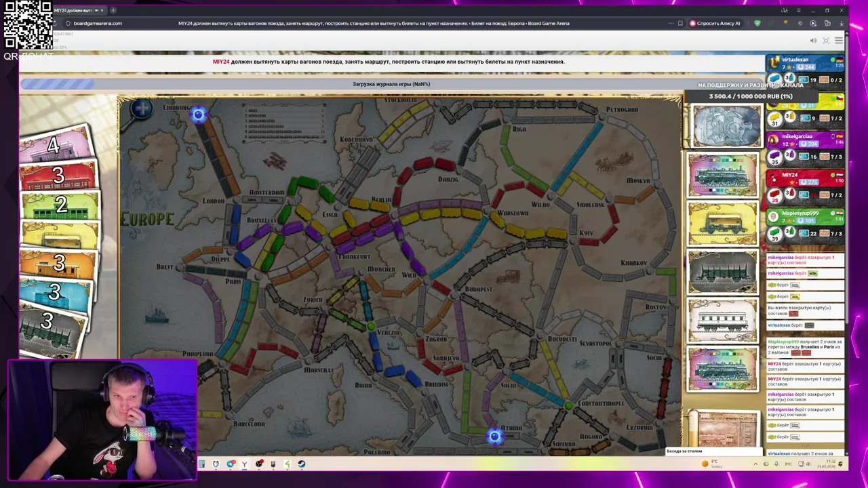Click Maplesyrup999's avatar icon
This screenshot has height=488, width=868.
(774, 217)
